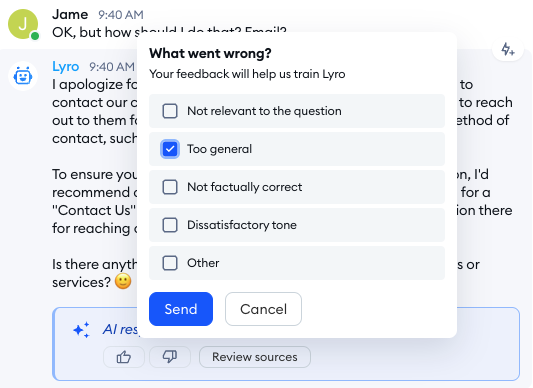The width and height of the screenshot is (533, 388).
Task: Select the "Dissatisfactory tone" checkbox
Action: [170, 225]
